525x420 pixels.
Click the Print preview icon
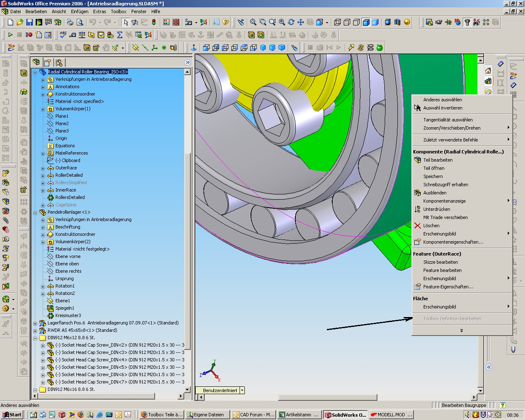(80, 22)
